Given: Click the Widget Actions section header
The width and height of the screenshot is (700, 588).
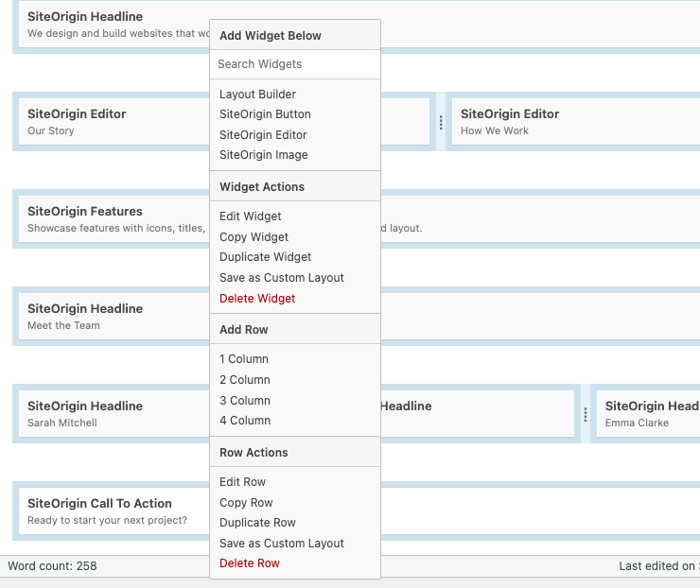Looking at the screenshot, I should [295, 186].
